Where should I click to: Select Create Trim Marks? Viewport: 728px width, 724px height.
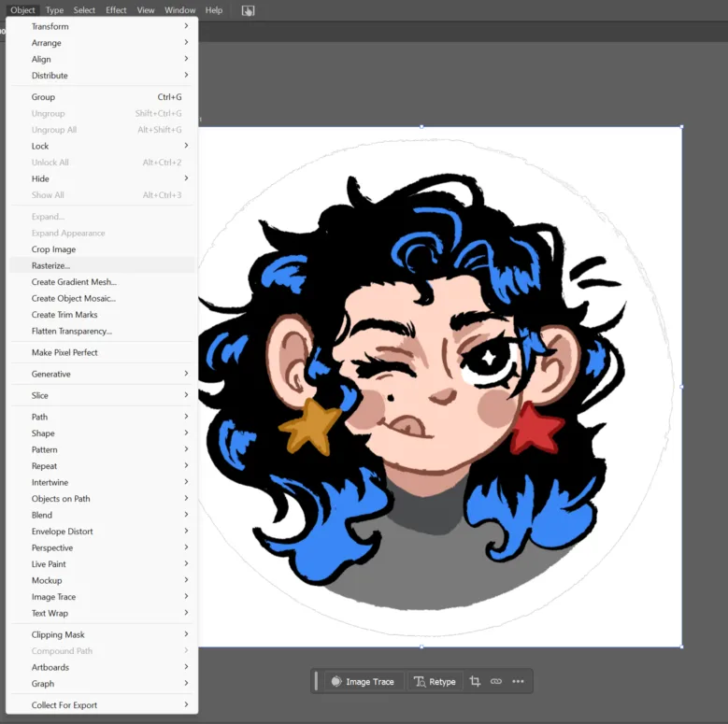[102, 315]
